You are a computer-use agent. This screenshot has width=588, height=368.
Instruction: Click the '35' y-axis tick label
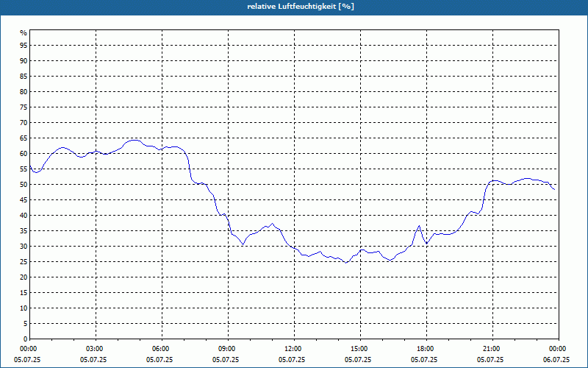pos(24,231)
